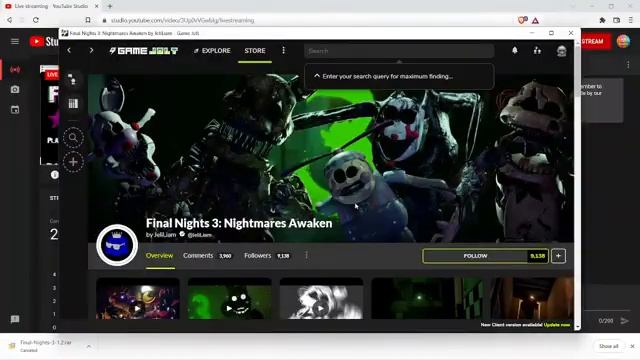
Task: Open the friends list icon
Action: (537, 50)
